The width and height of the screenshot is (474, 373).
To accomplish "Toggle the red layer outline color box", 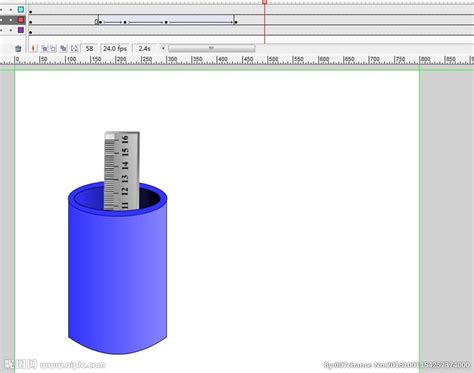I will [x=21, y=20].
